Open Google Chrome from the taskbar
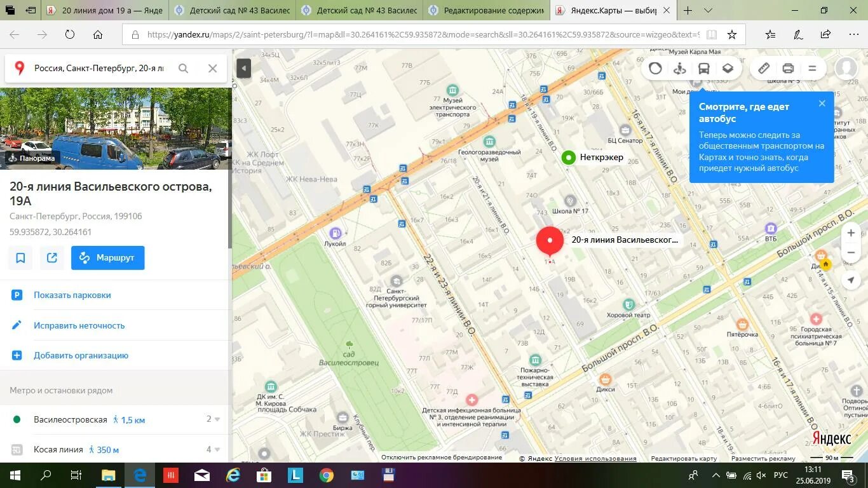Image resolution: width=868 pixels, height=488 pixels. (x=326, y=475)
